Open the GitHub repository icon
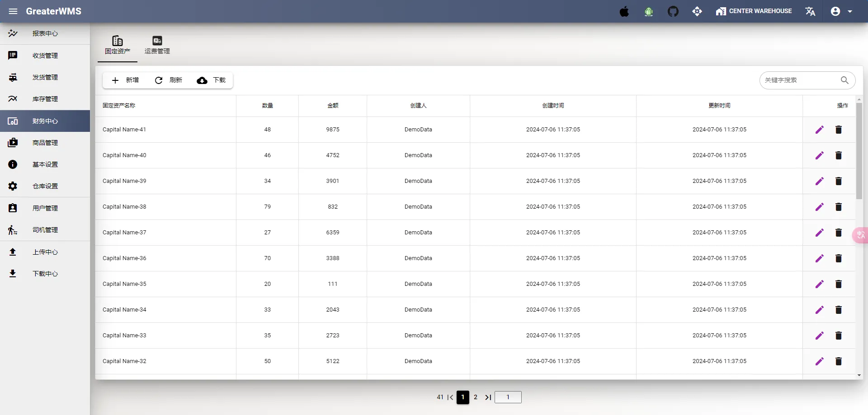 click(x=673, y=11)
